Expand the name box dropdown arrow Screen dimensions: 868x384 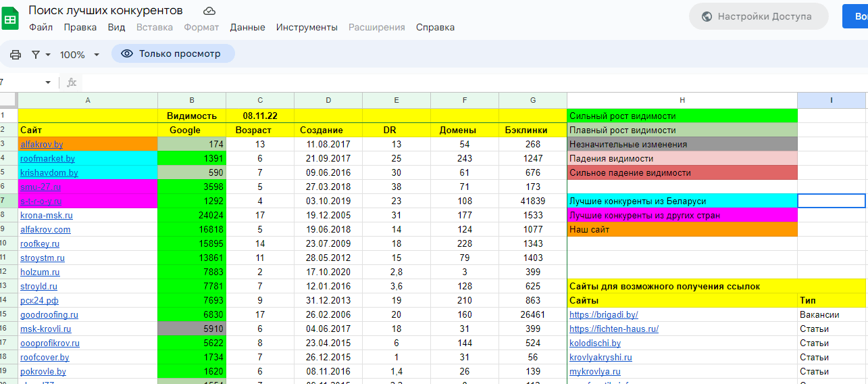(48, 82)
